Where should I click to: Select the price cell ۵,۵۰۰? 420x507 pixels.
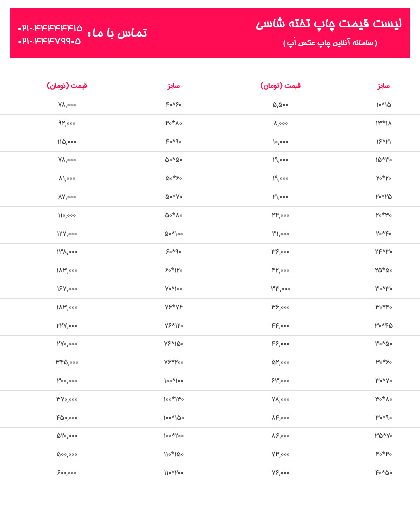pos(280,105)
